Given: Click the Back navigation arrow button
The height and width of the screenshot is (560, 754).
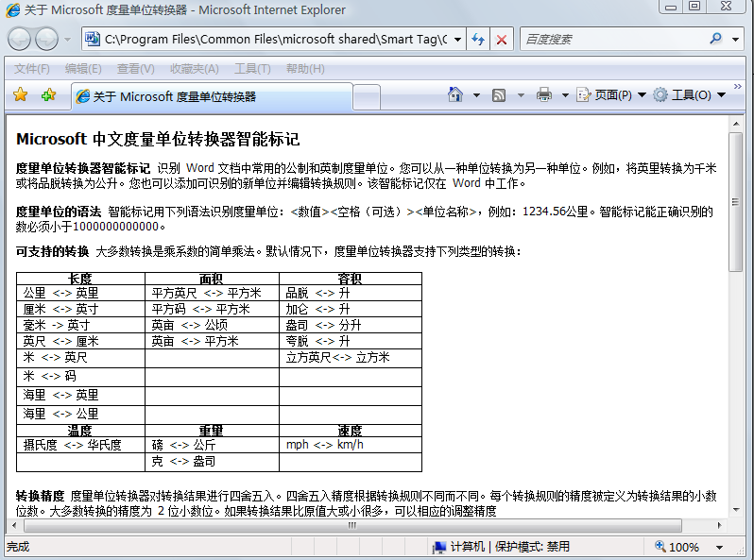Looking at the screenshot, I should coord(19,40).
